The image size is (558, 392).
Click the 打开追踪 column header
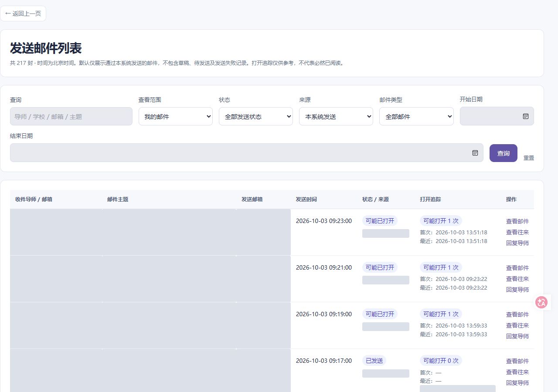coord(430,199)
